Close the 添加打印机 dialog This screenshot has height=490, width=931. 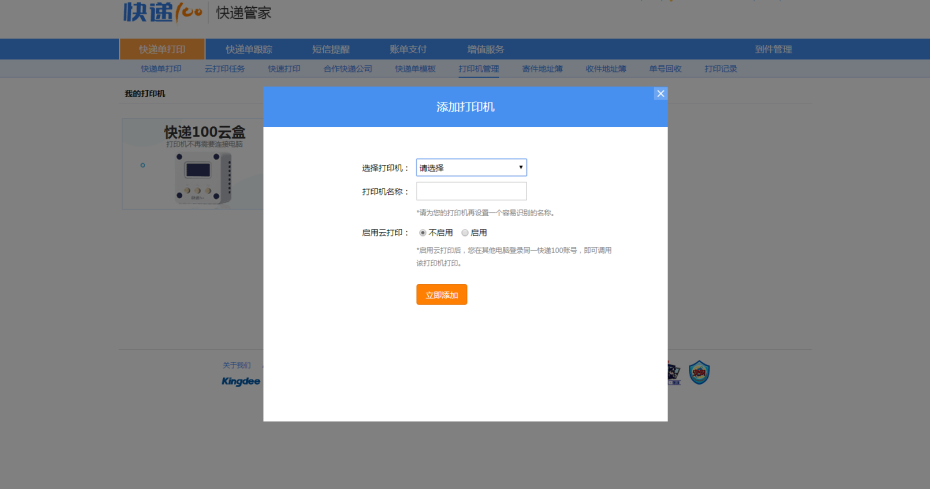coord(660,93)
